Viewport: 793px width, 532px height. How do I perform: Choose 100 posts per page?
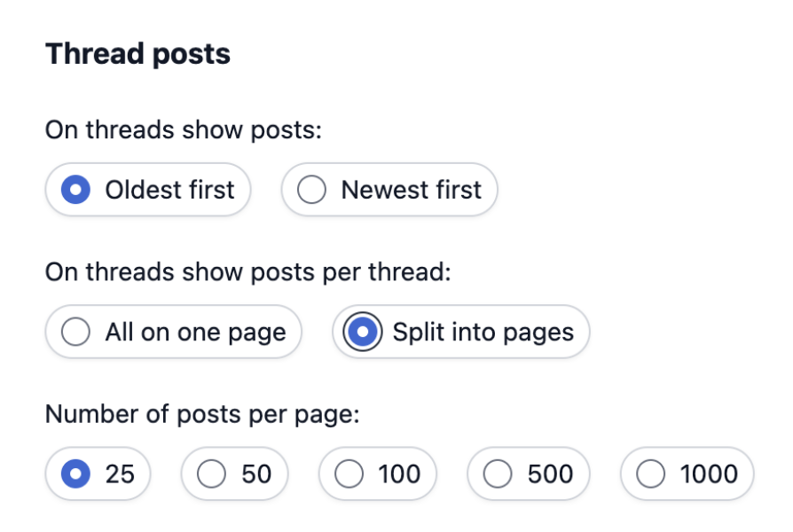point(376,474)
